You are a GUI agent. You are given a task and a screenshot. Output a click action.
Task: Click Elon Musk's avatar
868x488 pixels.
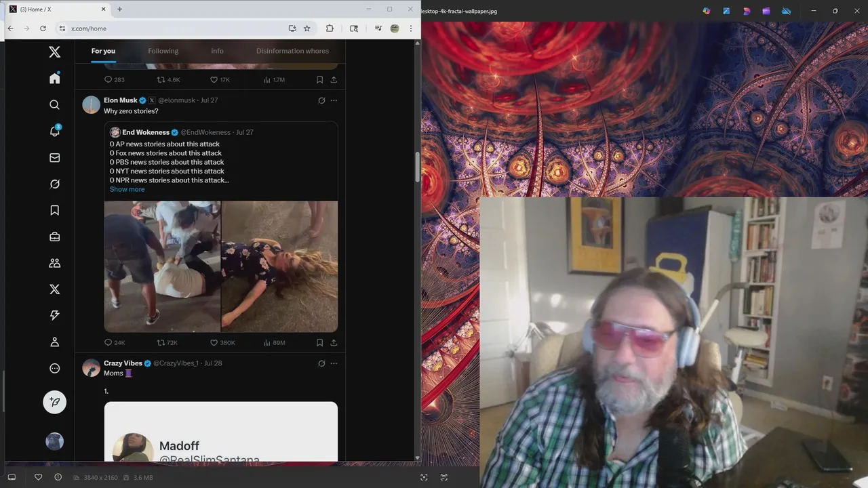pyautogui.click(x=92, y=104)
